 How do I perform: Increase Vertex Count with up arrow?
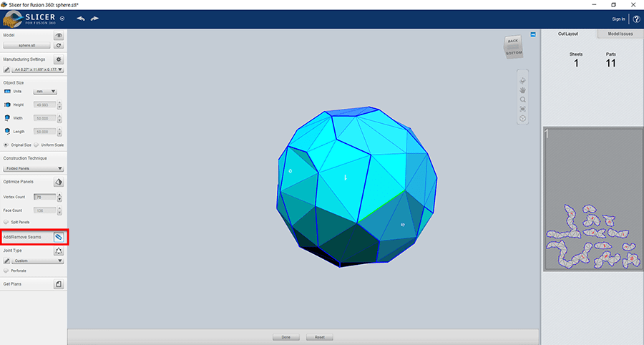[59, 195]
